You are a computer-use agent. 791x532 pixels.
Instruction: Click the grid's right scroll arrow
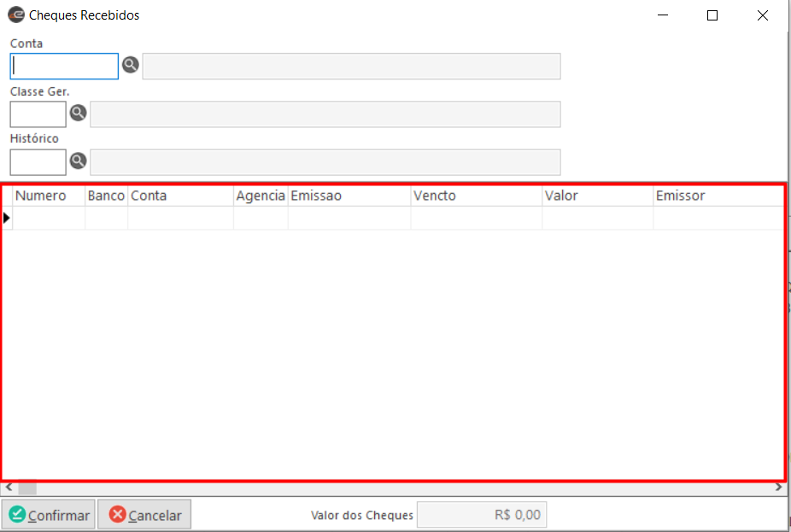pos(778,488)
